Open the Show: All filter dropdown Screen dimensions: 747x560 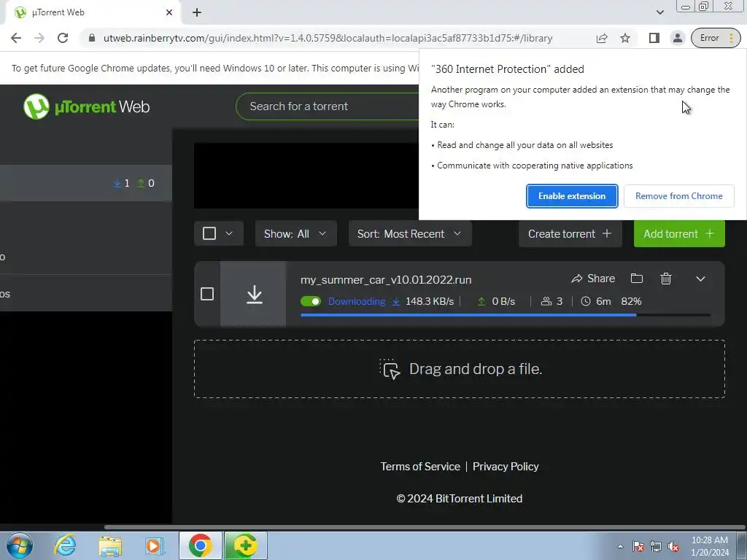click(295, 234)
